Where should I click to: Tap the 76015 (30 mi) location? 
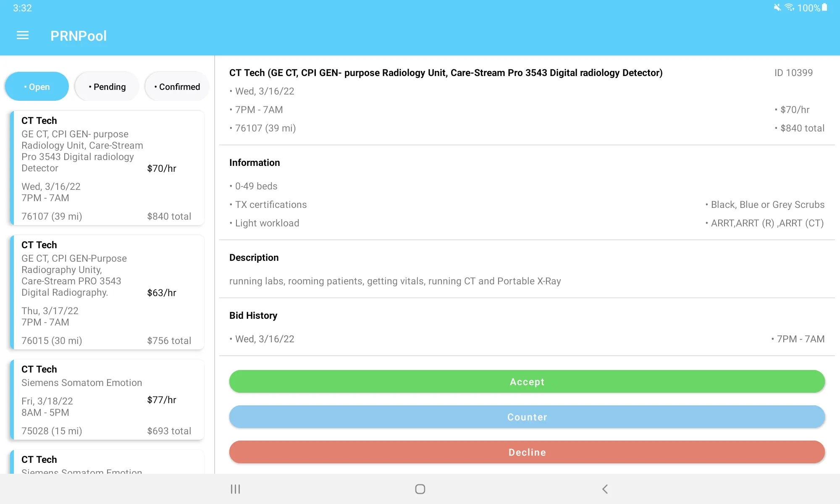(x=52, y=341)
